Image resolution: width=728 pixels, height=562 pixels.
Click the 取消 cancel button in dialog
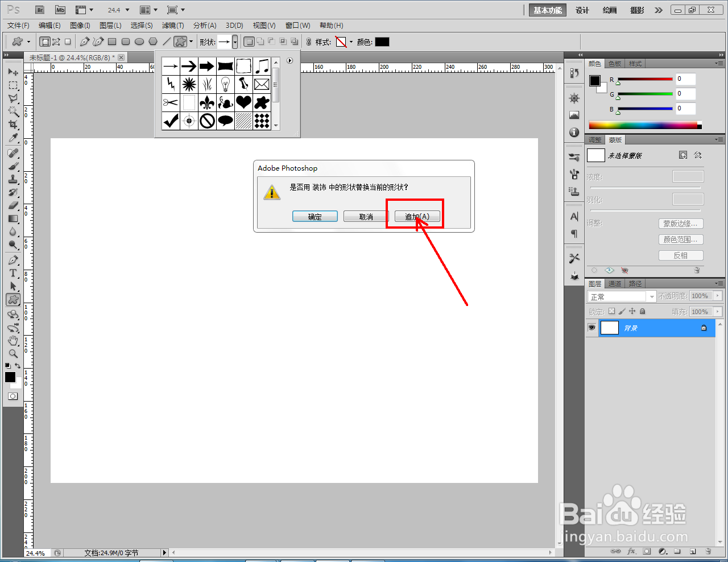coord(366,217)
